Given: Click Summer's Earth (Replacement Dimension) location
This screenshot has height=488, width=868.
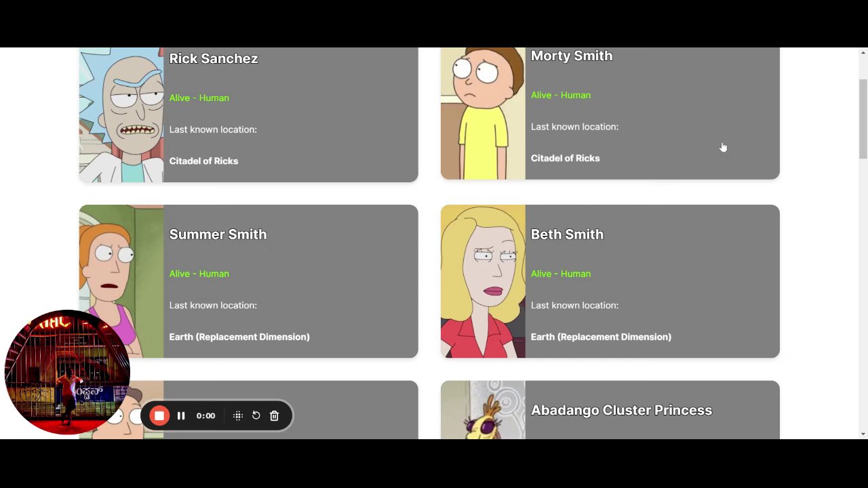Looking at the screenshot, I should coord(239,337).
